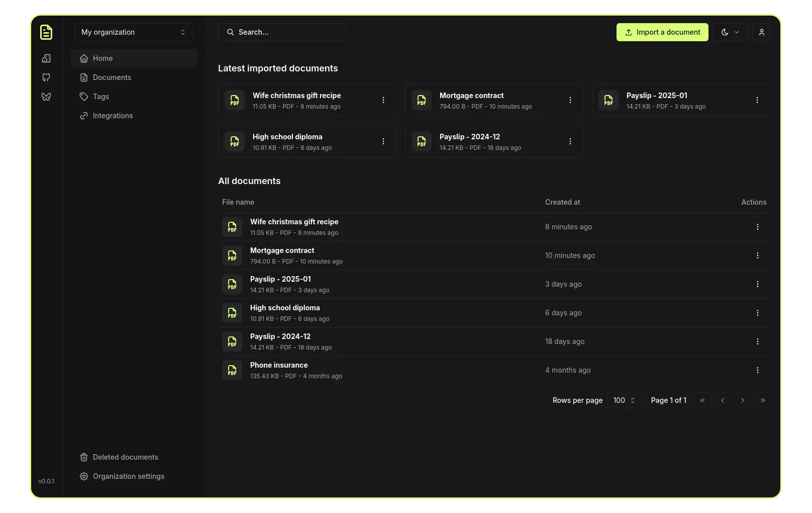Open the Bluesky butterfly icon
This screenshot has height=513, width=812.
pyautogui.click(x=46, y=97)
